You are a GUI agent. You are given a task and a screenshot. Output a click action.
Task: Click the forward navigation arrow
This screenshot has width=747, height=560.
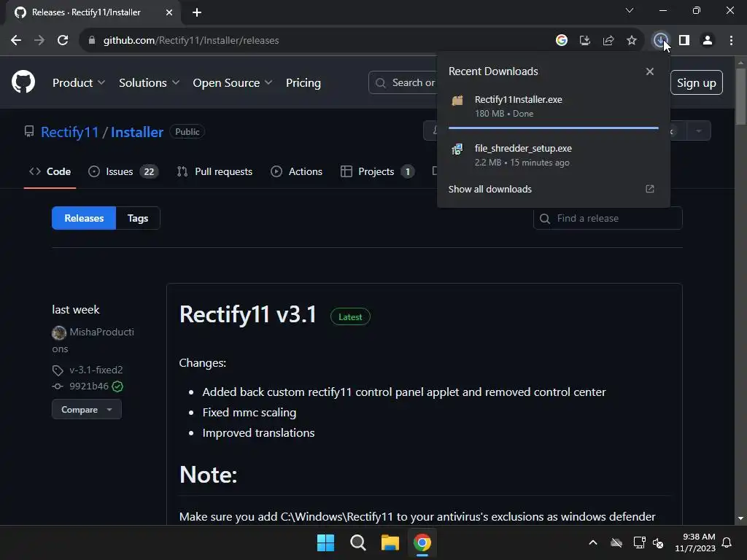pos(39,41)
